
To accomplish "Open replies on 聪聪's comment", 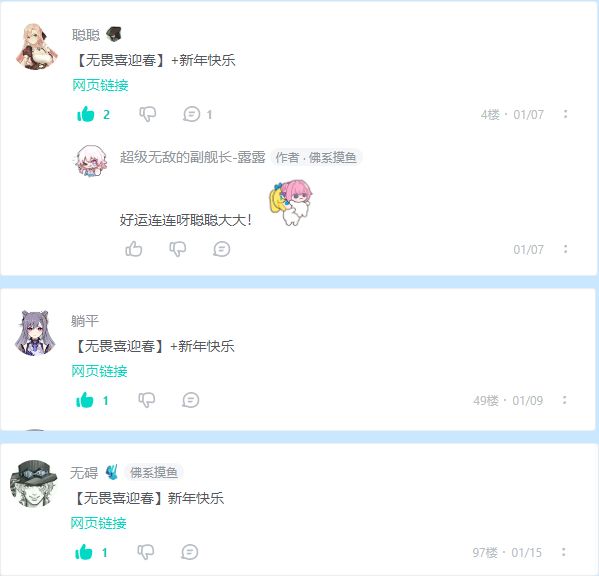I will tap(191, 114).
